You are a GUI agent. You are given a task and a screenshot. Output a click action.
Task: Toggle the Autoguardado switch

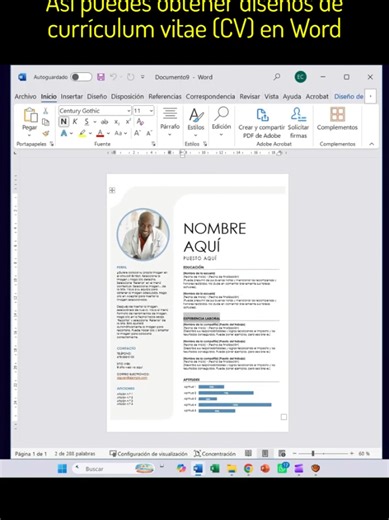click(81, 77)
